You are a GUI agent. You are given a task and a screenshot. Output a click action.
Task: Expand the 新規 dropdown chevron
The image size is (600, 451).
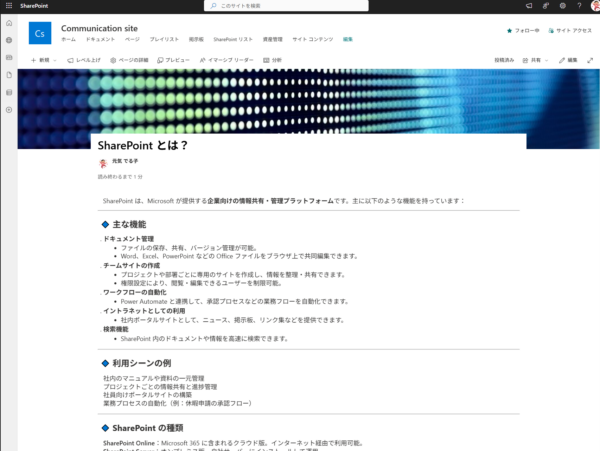(x=55, y=60)
